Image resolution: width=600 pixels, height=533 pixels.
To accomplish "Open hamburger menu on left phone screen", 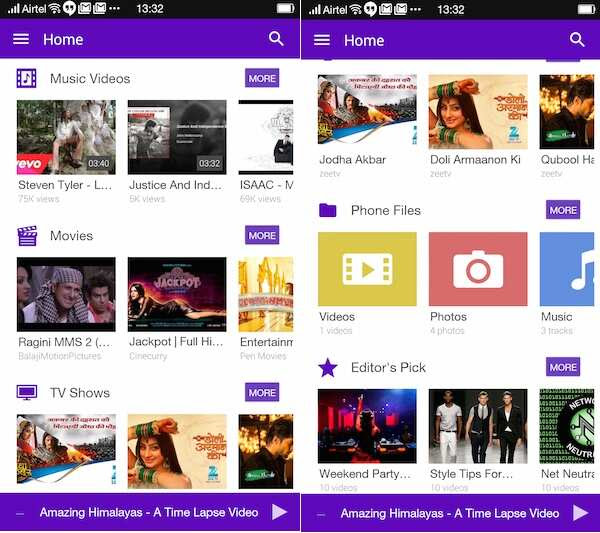I will click(21, 39).
